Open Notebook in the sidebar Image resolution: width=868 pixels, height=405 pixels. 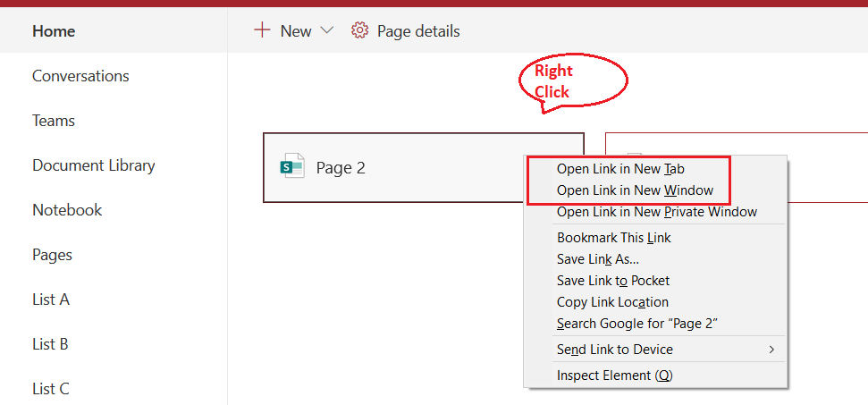click(x=67, y=210)
